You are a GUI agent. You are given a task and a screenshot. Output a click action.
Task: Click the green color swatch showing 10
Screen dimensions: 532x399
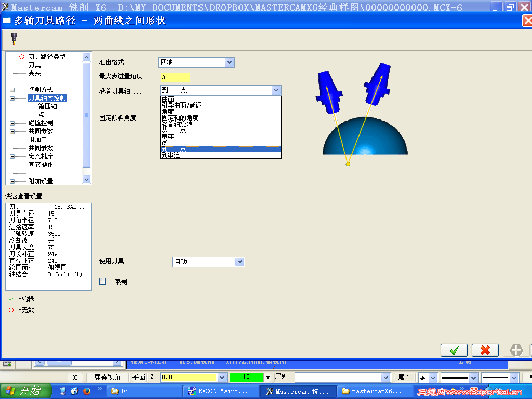coord(246,377)
